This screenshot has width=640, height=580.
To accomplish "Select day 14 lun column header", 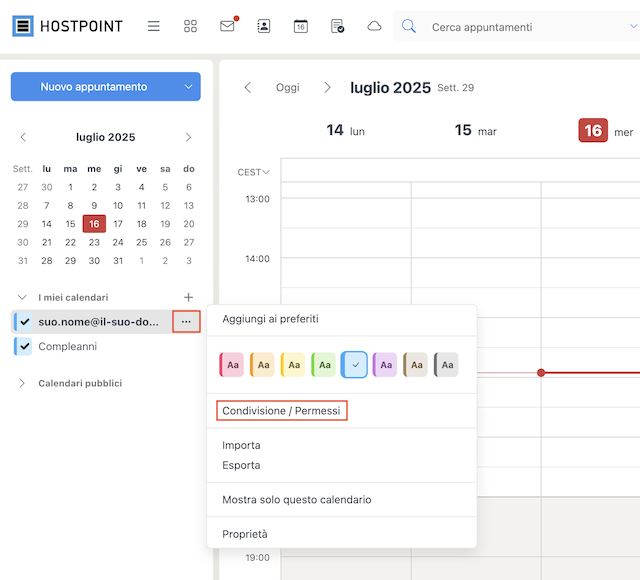I will tap(345, 131).
